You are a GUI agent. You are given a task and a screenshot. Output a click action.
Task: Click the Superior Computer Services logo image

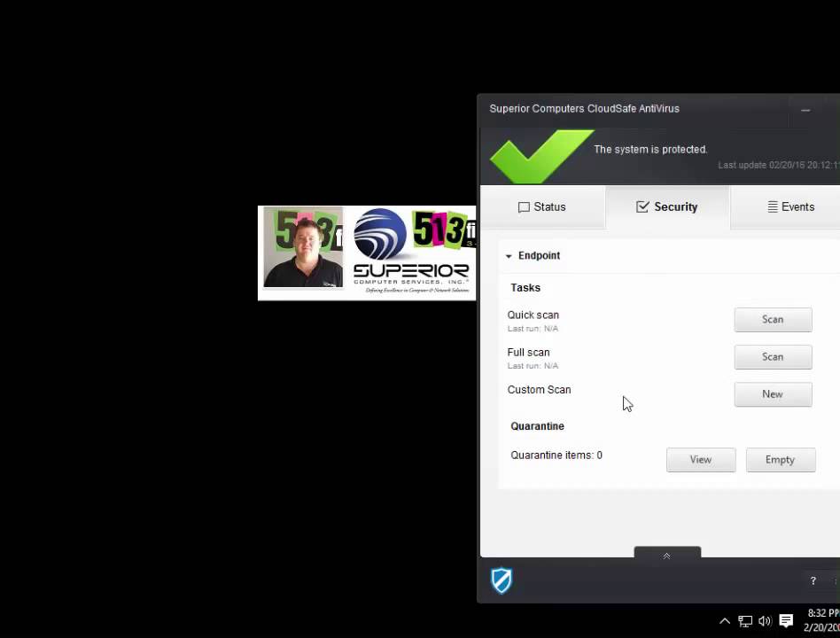click(411, 252)
